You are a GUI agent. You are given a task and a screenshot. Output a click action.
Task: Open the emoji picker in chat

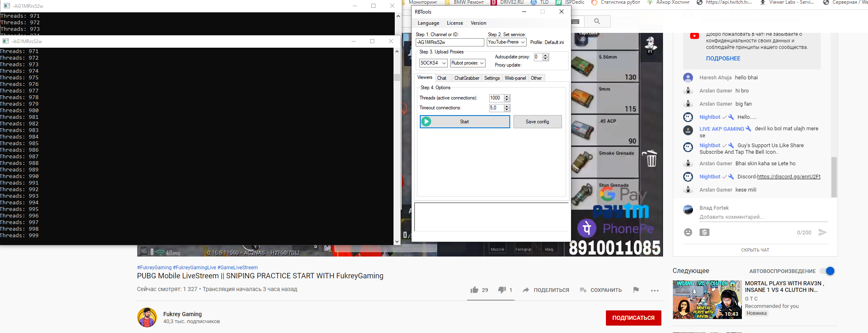(688, 232)
